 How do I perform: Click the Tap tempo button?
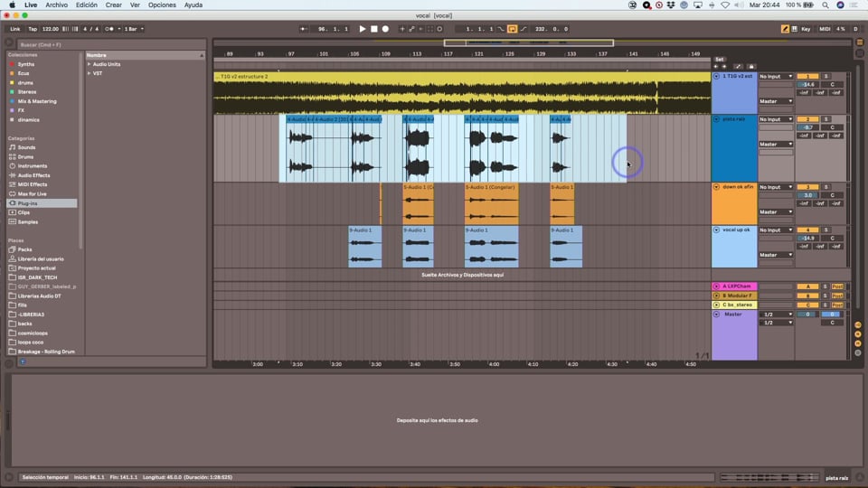(33, 29)
